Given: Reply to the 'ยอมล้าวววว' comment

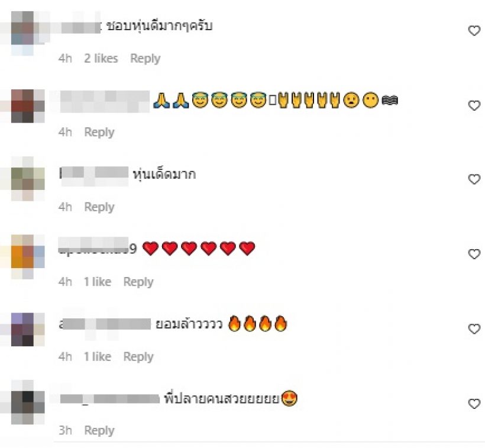Looking at the screenshot, I should pos(138,357).
